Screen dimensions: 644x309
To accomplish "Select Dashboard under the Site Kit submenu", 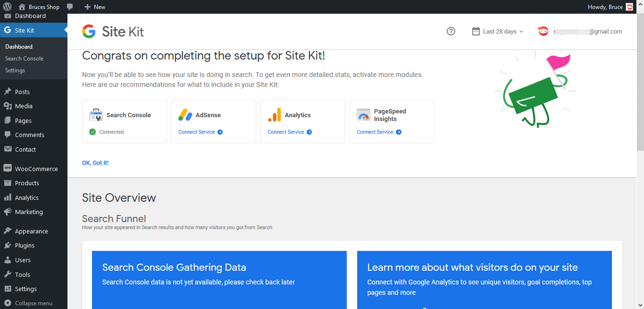I will [x=19, y=47].
